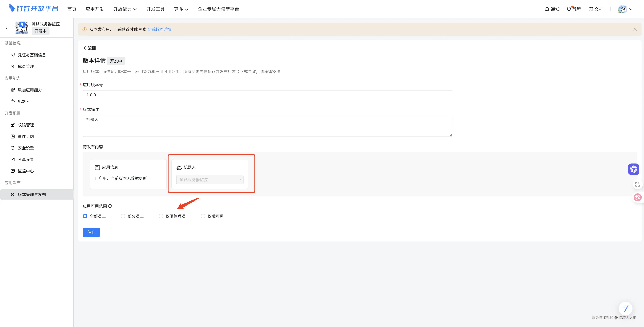Click the floating AI assistant icon
Screen dimensions: 644x327
pos(633,169)
